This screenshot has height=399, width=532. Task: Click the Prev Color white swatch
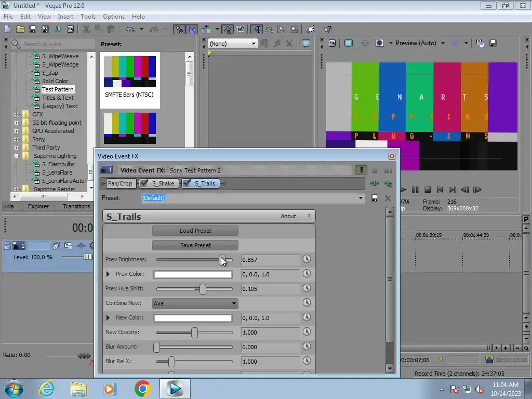[x=193, y=274]
